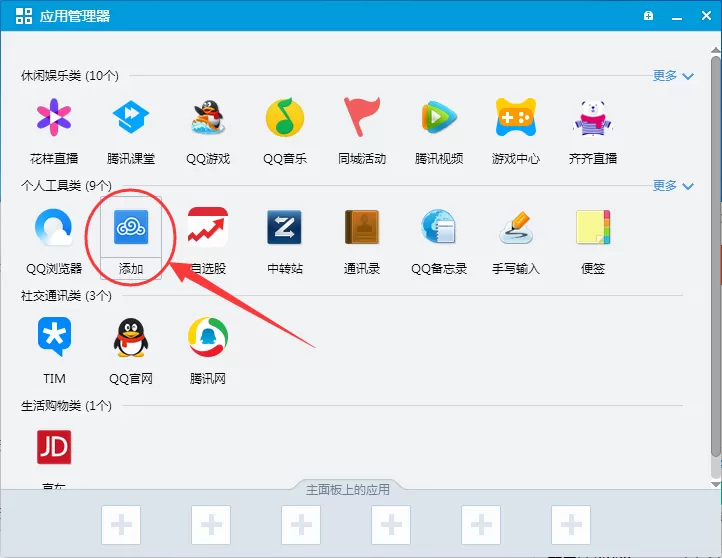Click the fourth plus slot on main panel
722x558 pixels.
pos(391,525)
